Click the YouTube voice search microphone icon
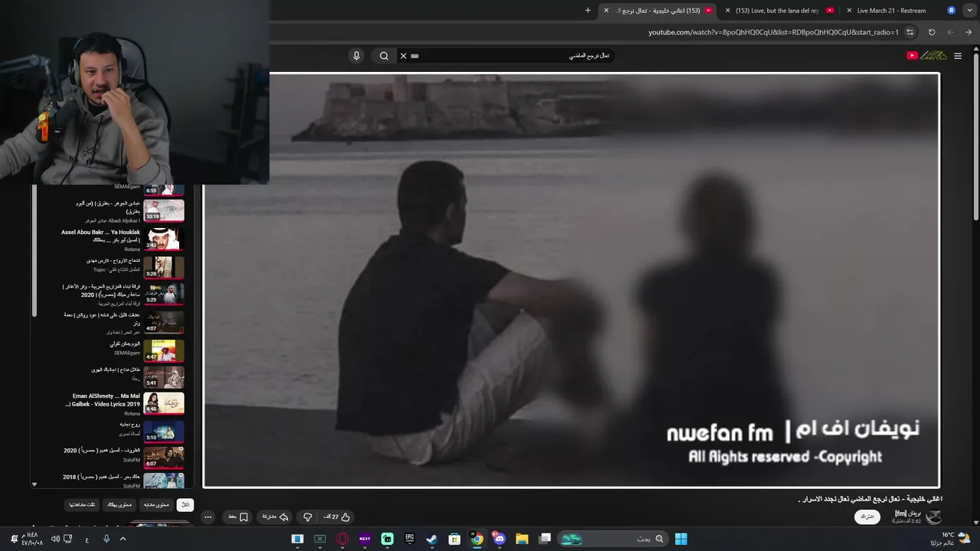Image resolution: width=980 pixels, height=551 pixels. tap(356, 56)
